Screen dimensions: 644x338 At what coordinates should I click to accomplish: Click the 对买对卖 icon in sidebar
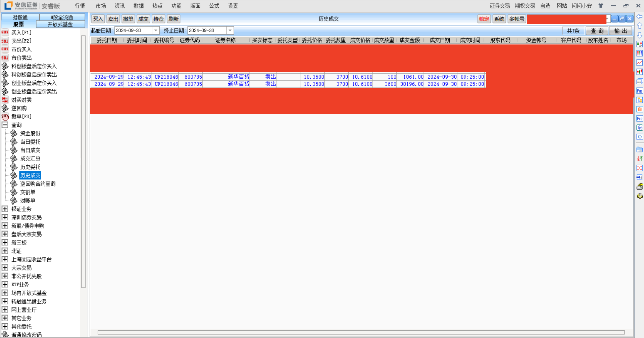click(5, 100)
